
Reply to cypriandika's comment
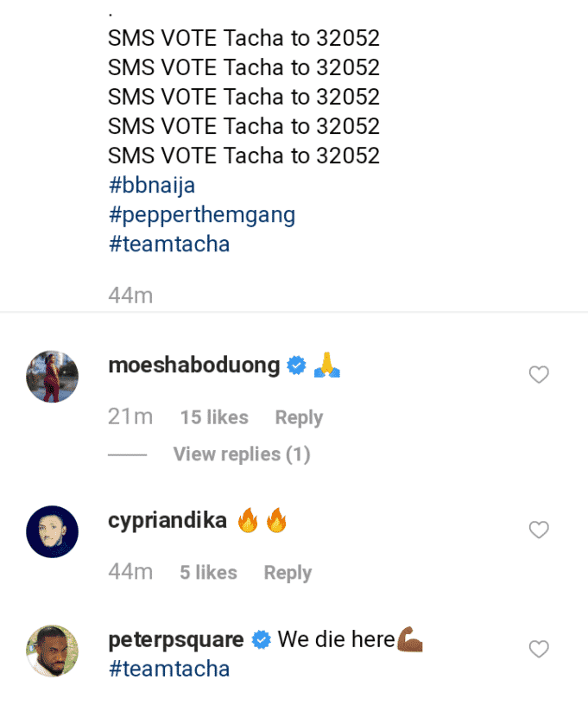(287, 572)
